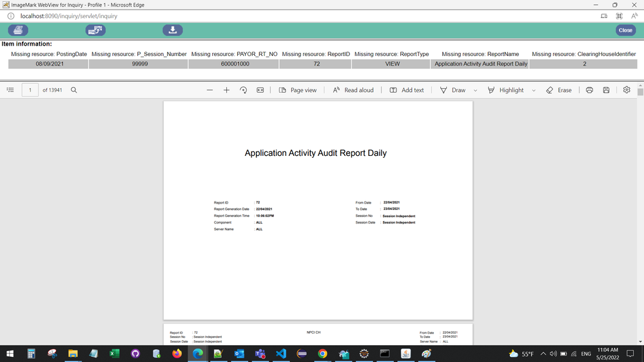Show hidden system tray icons

click(543, 354)
